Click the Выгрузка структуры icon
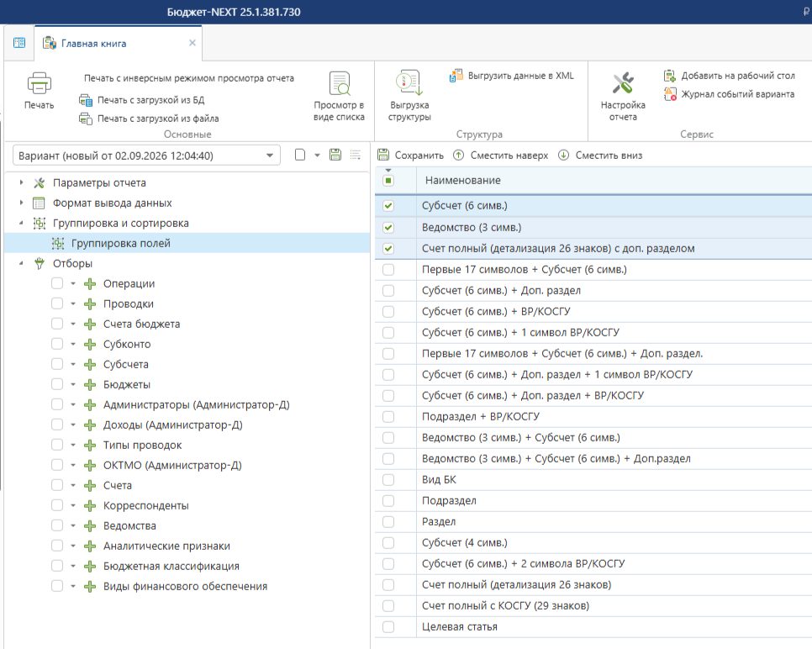Screen dimensions: 812x649 pyautogui.click(x=409, y=83)
